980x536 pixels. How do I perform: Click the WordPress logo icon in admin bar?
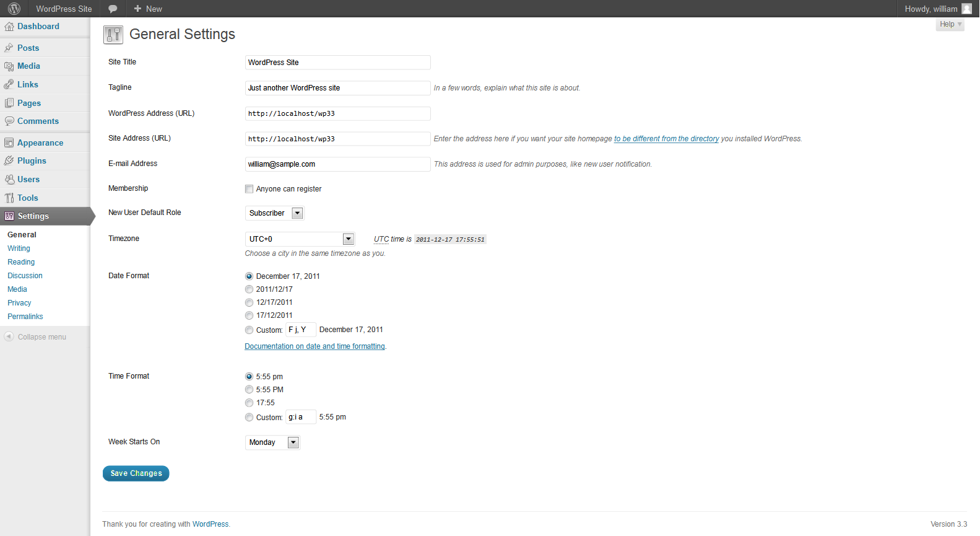tap(14, 9)
